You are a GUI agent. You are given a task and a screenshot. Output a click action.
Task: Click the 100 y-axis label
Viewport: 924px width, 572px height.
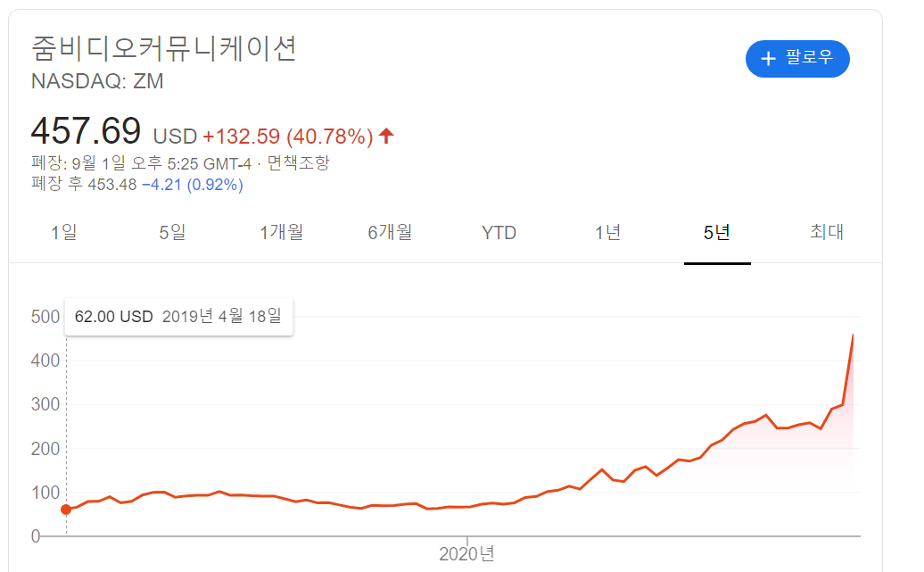coord(45,493)
